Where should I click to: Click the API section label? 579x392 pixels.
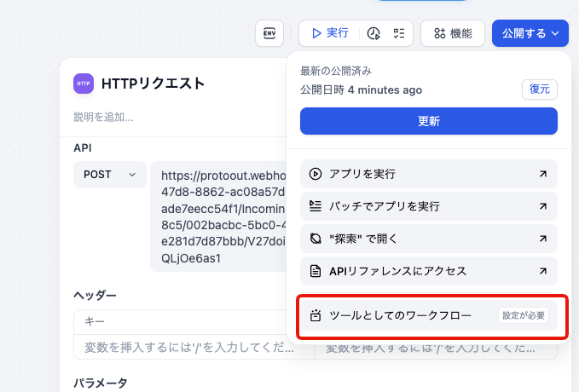point(83,148)
